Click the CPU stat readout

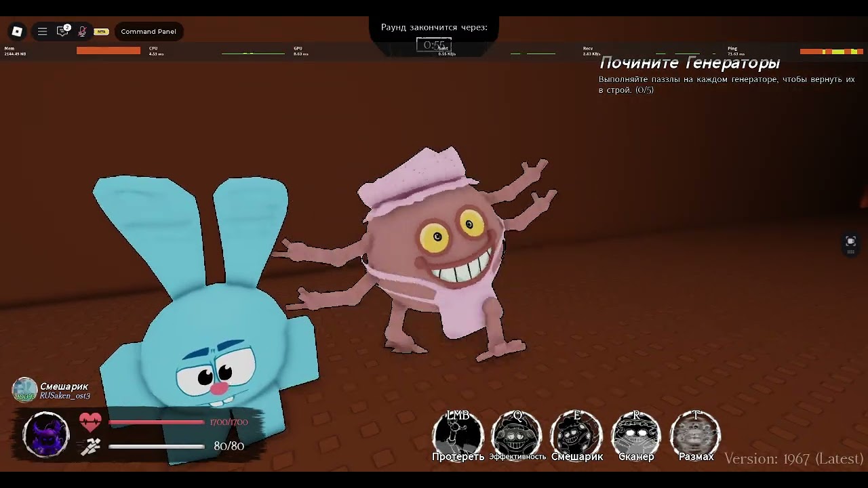(x=156, y=51)
